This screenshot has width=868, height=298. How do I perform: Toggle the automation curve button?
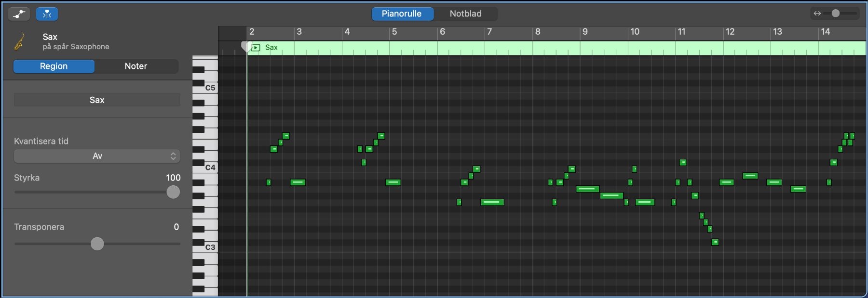click(19, 14)
